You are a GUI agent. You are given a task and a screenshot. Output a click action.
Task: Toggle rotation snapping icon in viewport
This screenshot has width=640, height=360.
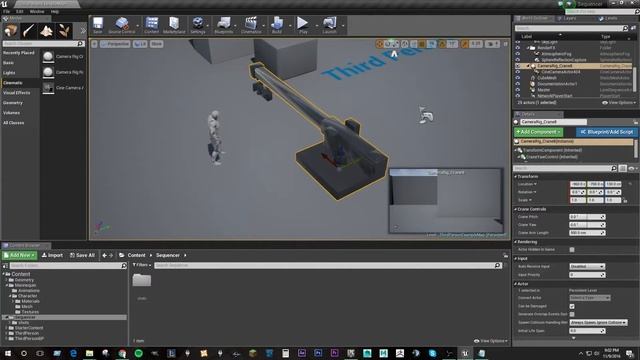coord(443,44)
